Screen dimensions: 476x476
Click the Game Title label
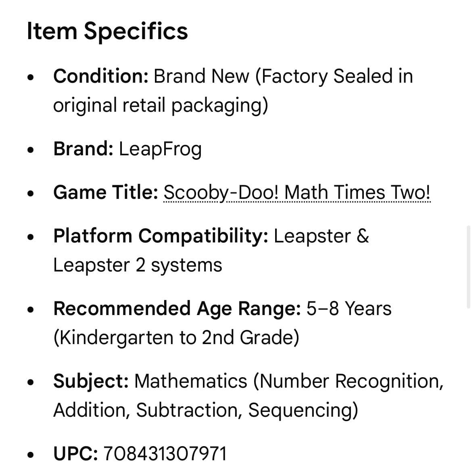click(x=106, y=192)
